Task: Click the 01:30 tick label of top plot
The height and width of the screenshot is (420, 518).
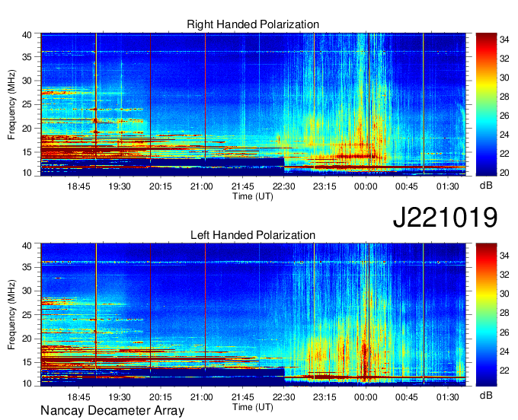Action: [x=448, y=186]
